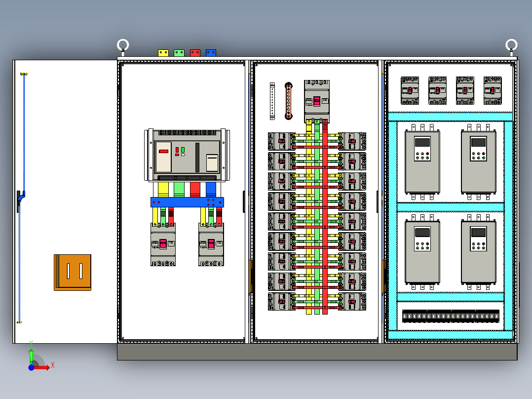
Task: Select the green phase terminal atop the cabinet
Action: point(179,53)
